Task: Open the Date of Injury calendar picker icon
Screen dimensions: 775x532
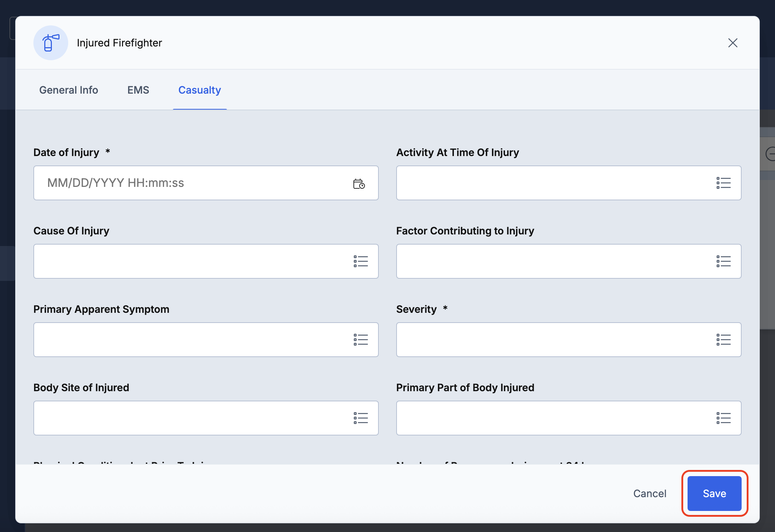Action: pos(359,184)
